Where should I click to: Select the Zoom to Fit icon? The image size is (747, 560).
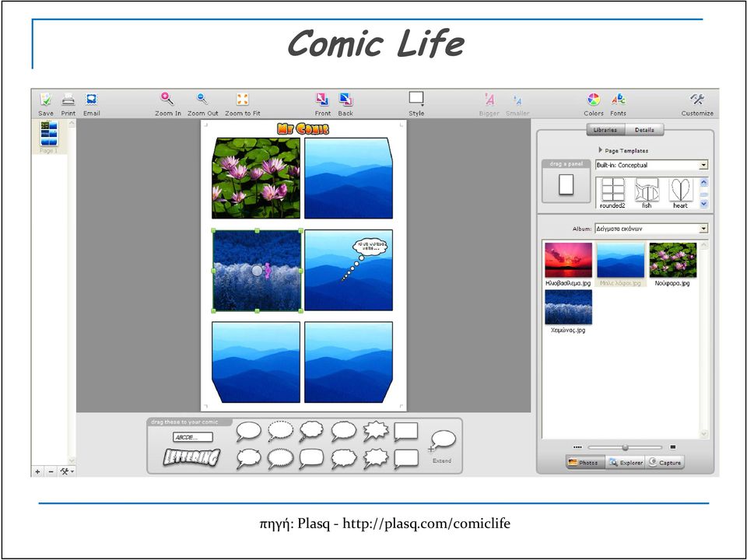[243, 99]
